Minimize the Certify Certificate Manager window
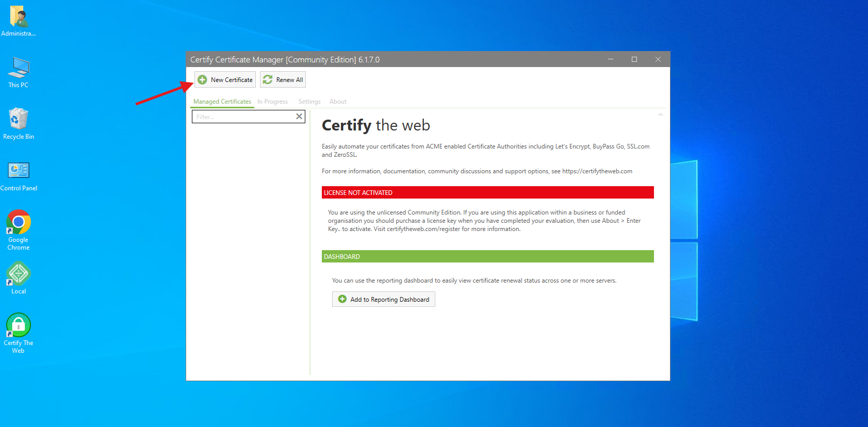This screenshot has width=868, height=427. (611, 59)
